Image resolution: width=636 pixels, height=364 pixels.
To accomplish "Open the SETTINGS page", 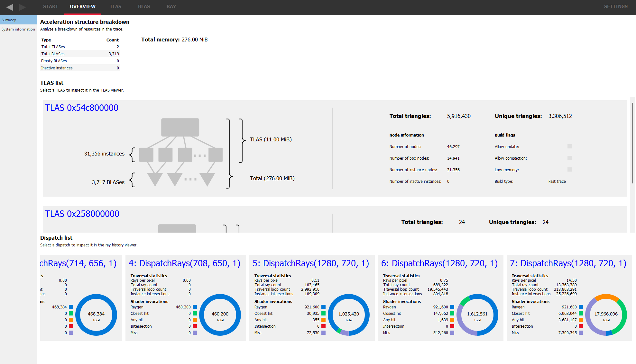I will [x=615, y=6].
